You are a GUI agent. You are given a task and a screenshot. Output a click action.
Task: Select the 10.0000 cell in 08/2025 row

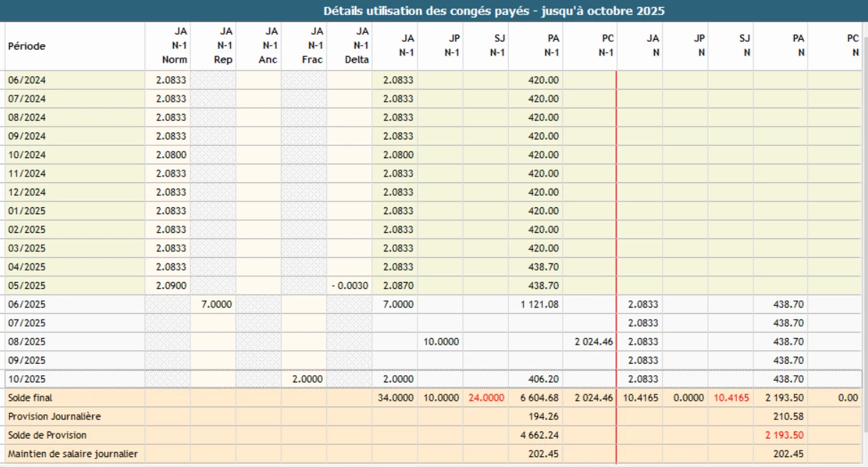(440, 342)
